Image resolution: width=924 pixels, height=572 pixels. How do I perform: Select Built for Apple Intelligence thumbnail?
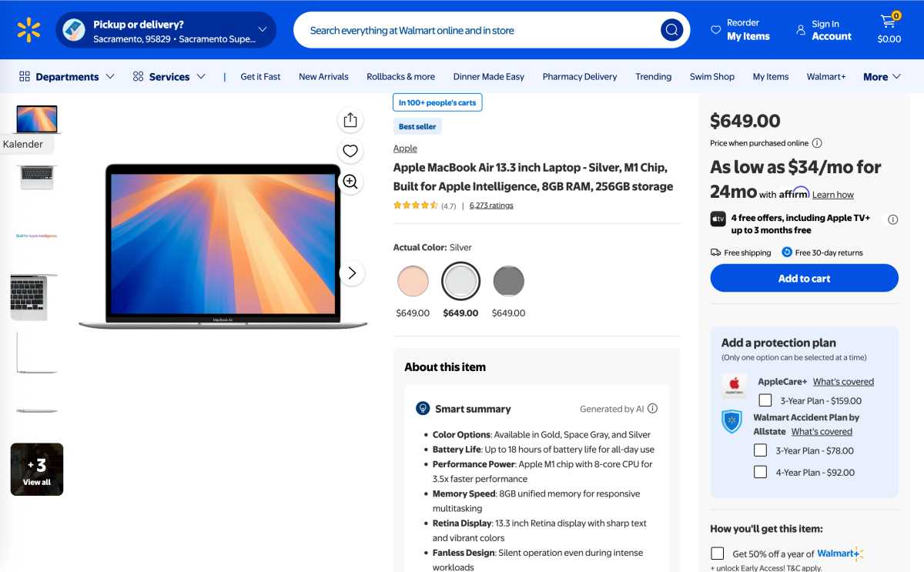(x=37, y=236)
